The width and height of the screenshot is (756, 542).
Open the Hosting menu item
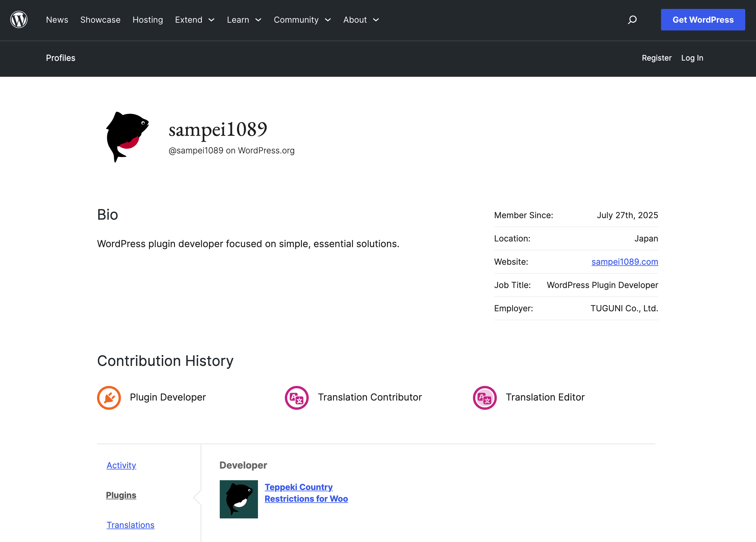[148, 20]
